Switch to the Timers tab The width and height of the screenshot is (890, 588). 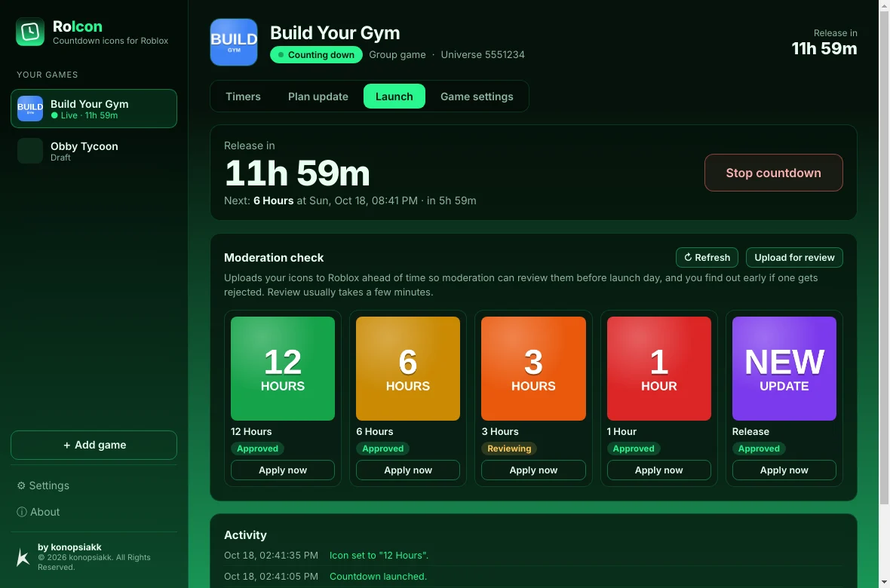click(243, 96)
